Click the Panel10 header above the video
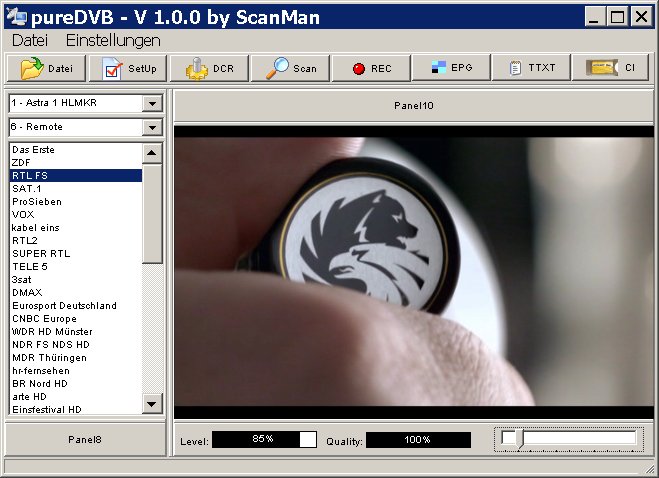Image resolution: width=659 pixels, height=478 pixels. click(x=414, y=106)
